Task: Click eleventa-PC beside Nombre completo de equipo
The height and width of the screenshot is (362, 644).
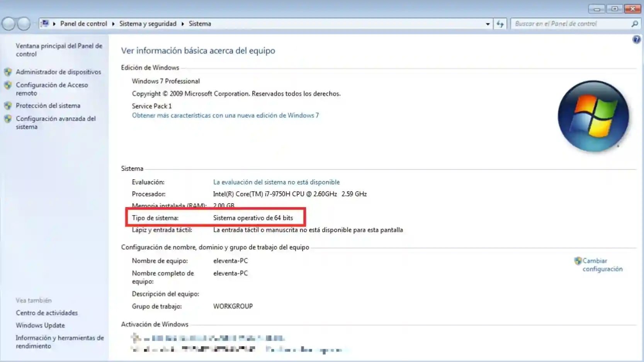Action: click(x=231, y=273)
